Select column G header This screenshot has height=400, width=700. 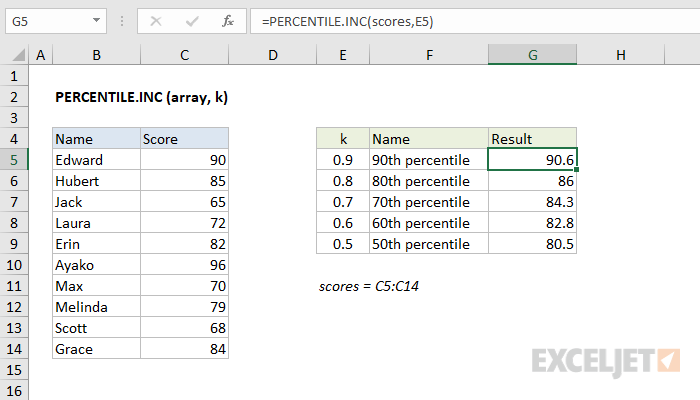[532, 55]
